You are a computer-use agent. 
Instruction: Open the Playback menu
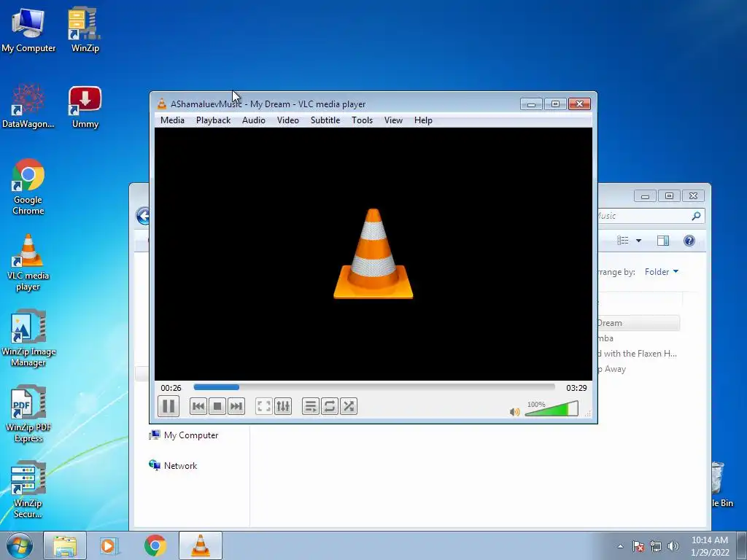tap(214, 120)
